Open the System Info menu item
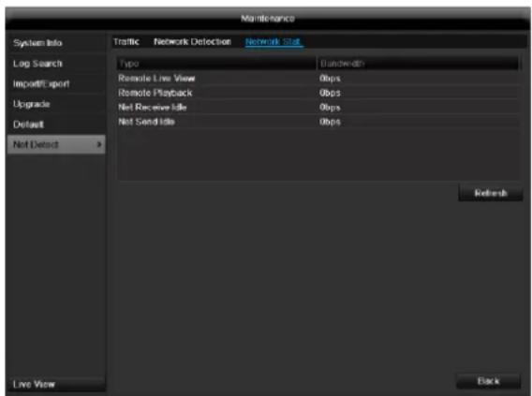 [x=56, y=43]
